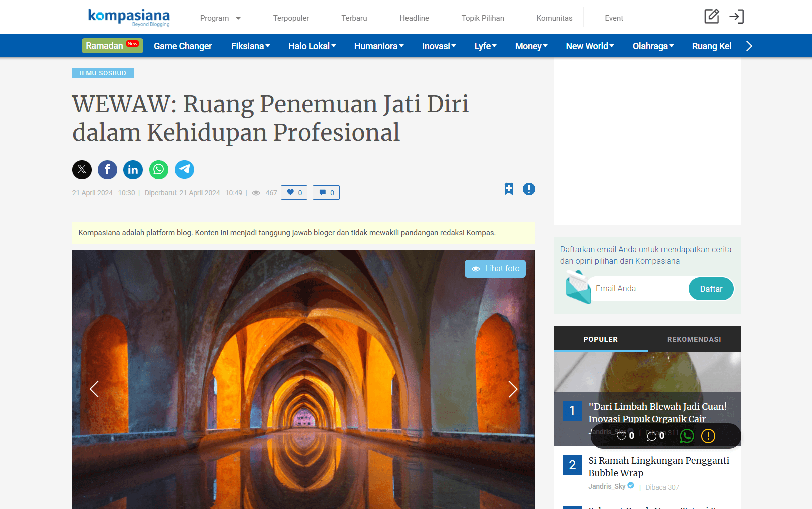Share article via Telegram
This screenshot has width=812, height=509.
(184, 170)
